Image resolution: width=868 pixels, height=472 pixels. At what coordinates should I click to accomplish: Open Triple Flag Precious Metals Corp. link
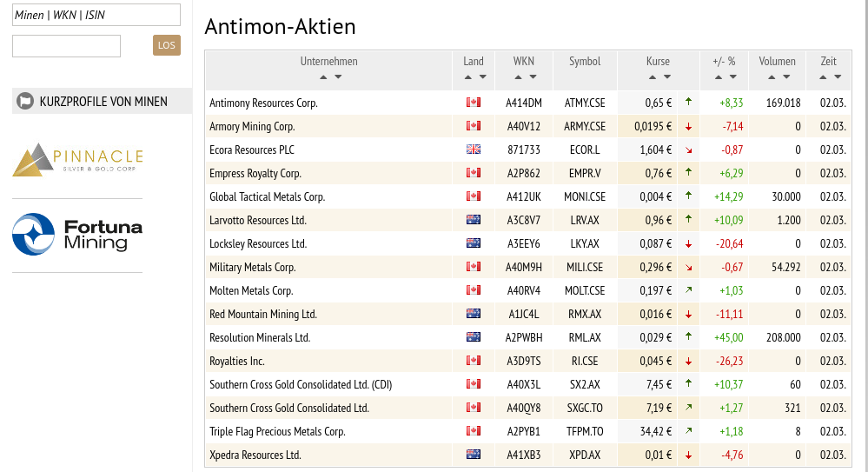(277, 431)
